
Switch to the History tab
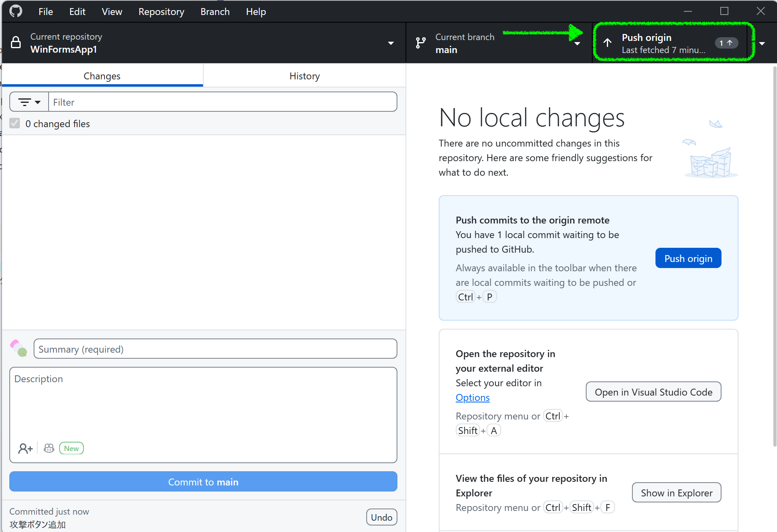click(305, 76)
